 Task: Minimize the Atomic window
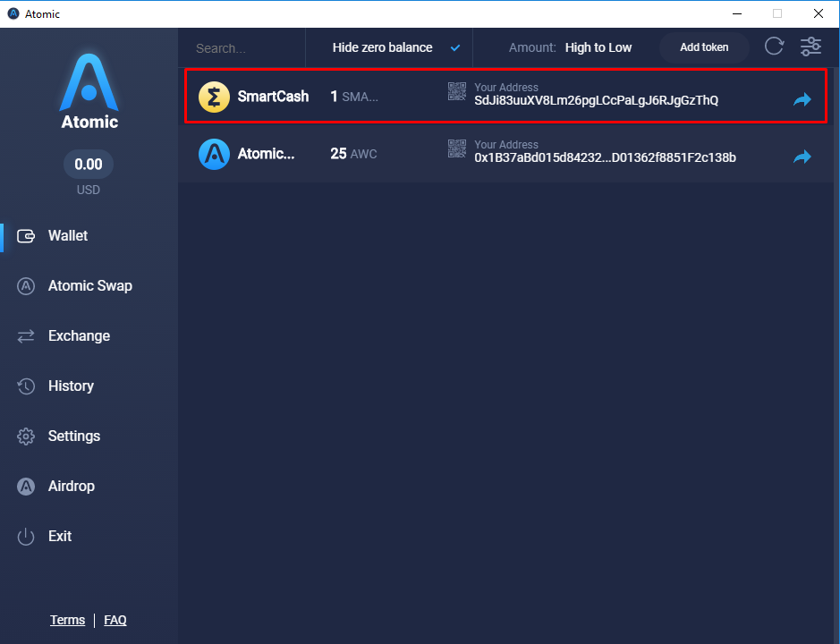(737, 14)
